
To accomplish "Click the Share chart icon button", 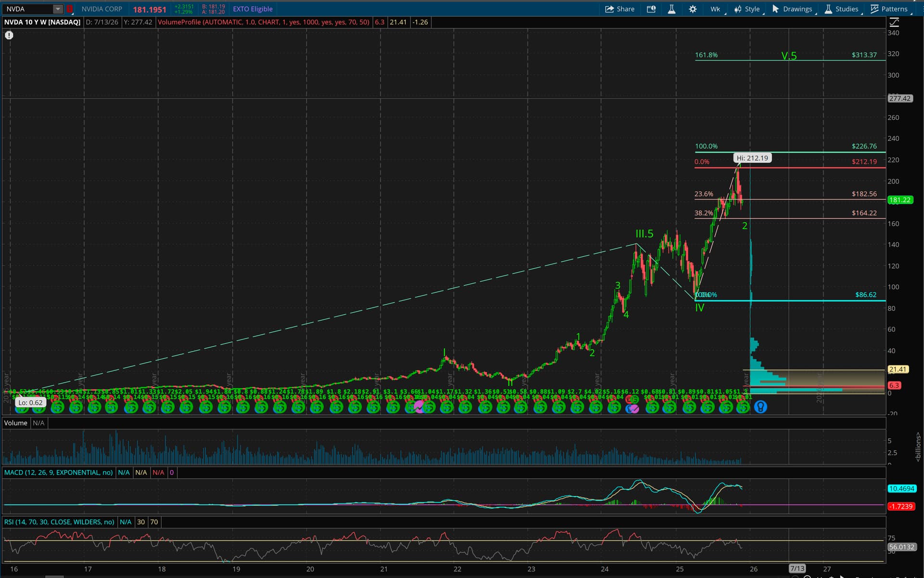I will 619,9.
